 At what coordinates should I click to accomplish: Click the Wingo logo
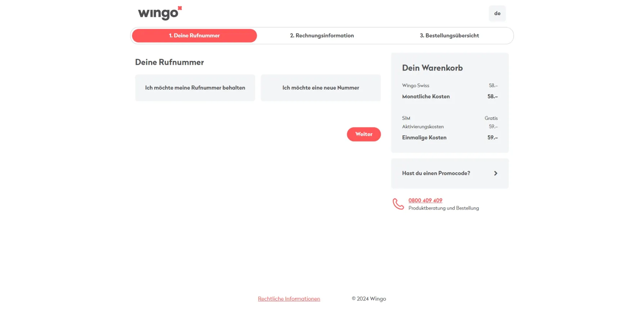[x=160, y=13]
